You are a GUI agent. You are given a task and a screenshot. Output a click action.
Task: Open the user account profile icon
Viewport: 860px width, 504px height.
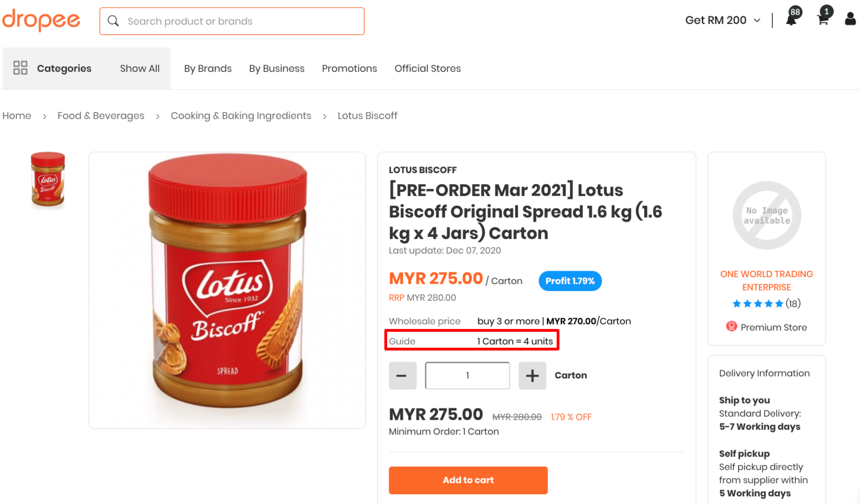point(850,19)
